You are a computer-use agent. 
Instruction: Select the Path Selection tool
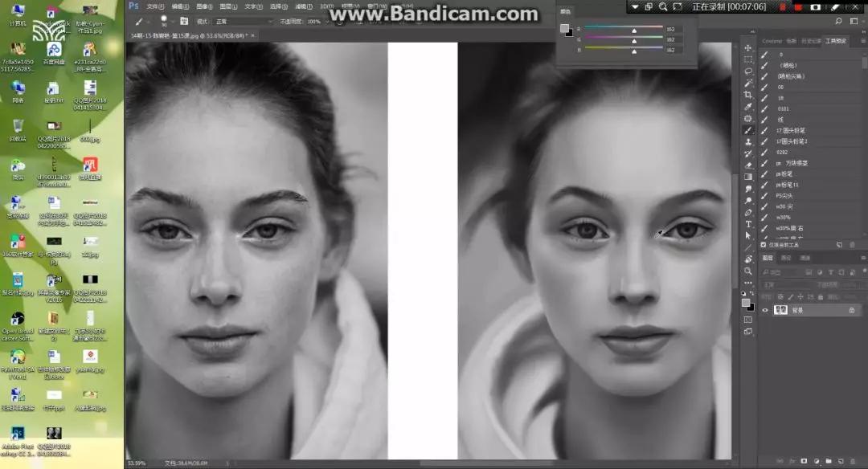pyautogui.click(x=748, y=235)
